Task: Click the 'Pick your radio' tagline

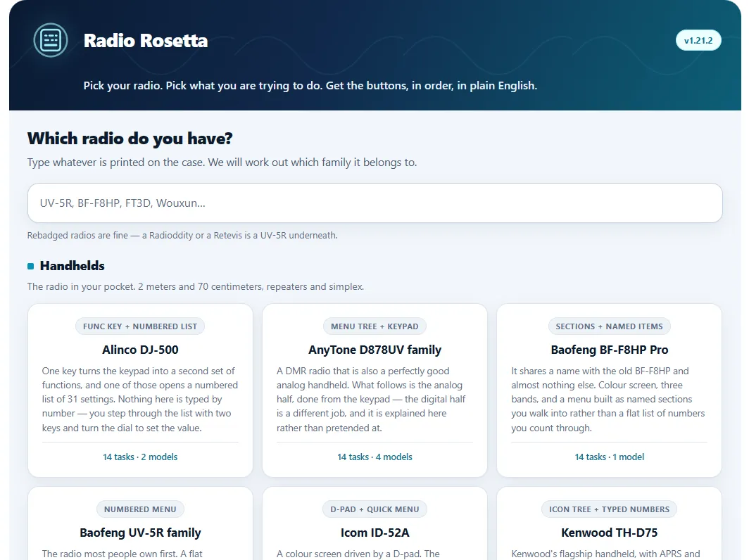Action: point(310,85)
